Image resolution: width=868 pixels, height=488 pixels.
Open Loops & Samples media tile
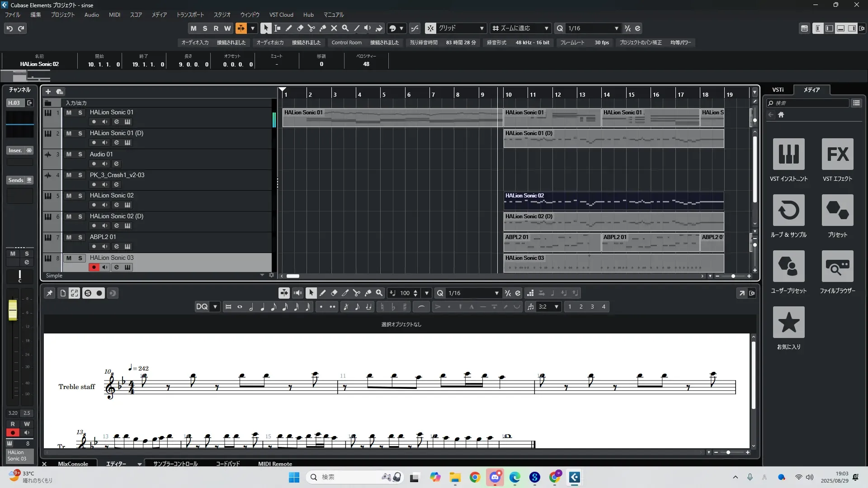788,210
